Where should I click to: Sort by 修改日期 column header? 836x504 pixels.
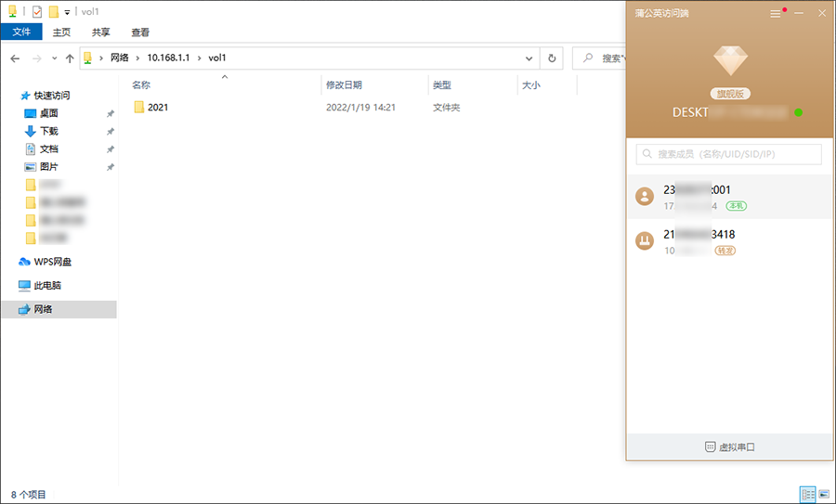coord(342,84)
